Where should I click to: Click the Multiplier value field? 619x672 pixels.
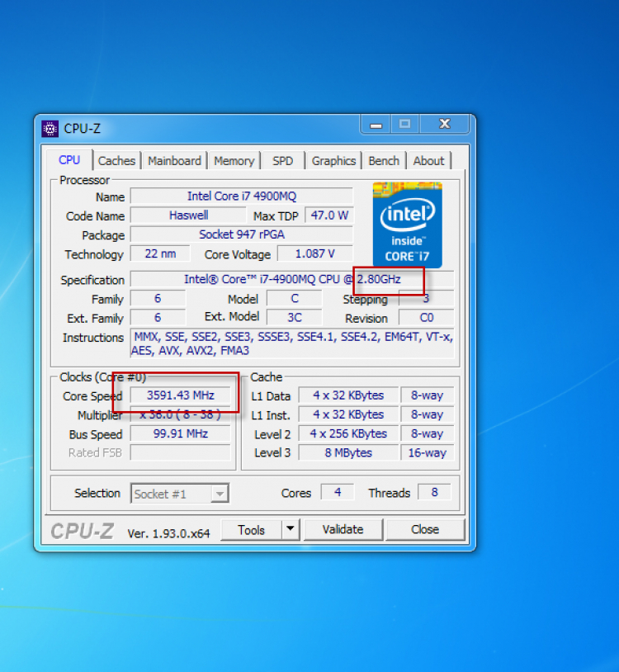tap(181, 414)
